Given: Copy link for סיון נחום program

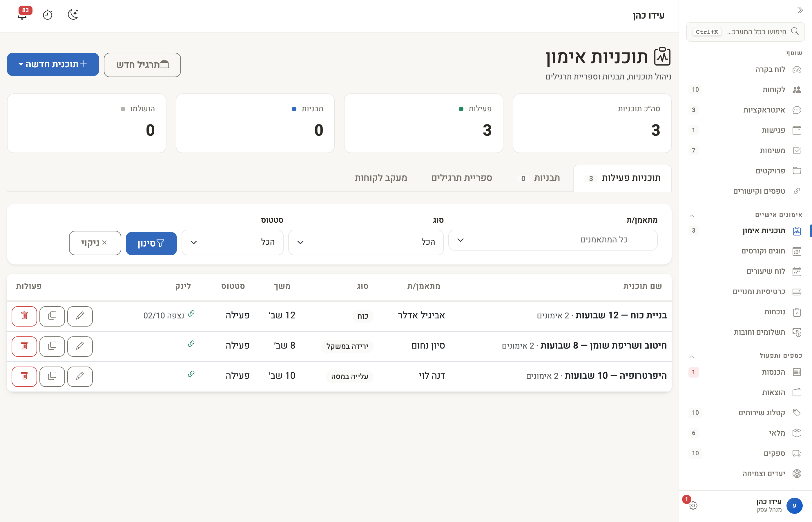Looking at the screenshot, I should (191, 344).
